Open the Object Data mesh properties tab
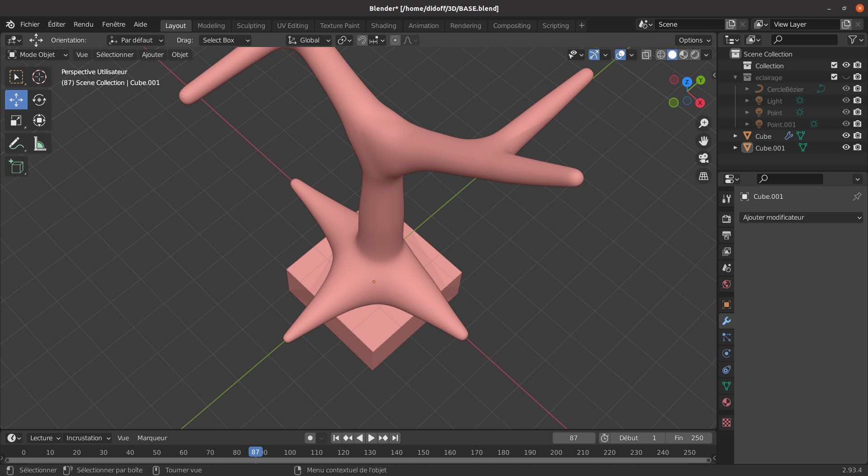Viewport: 868px width, 476px height. pos(726,386)
